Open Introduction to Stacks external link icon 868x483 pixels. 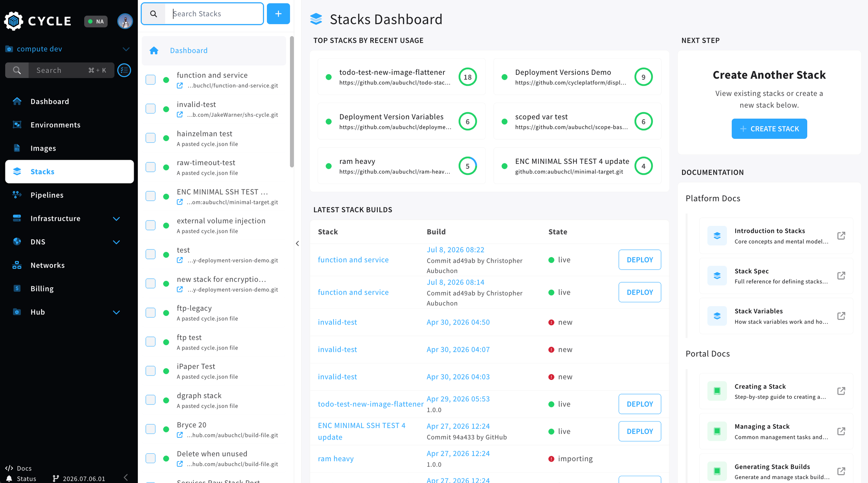tap(841, 236)
